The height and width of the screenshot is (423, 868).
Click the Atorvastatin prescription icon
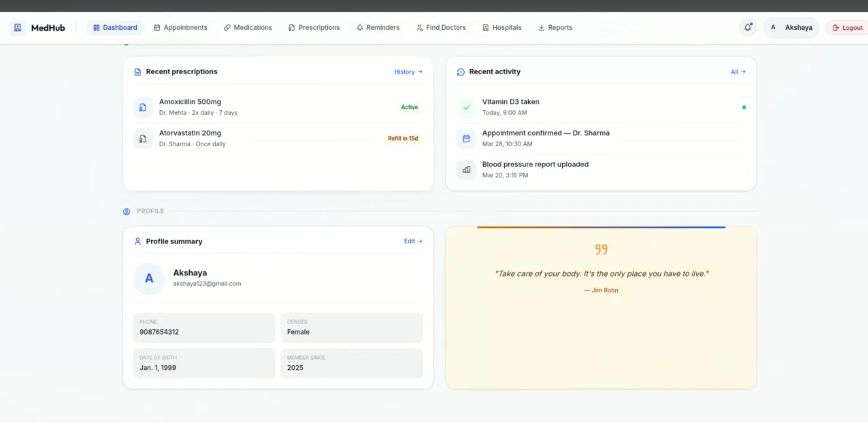coord(143,139)
